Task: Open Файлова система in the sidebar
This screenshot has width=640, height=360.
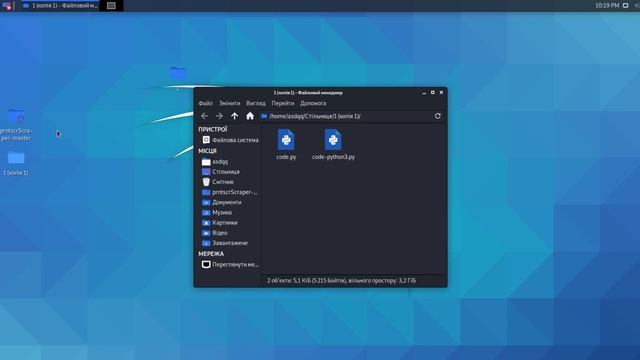Action: tap(231, 140)
